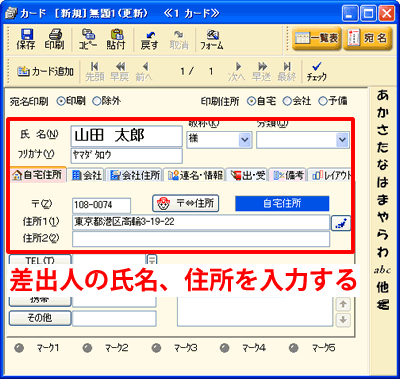Click the その他 button

[x=40, y=318]
